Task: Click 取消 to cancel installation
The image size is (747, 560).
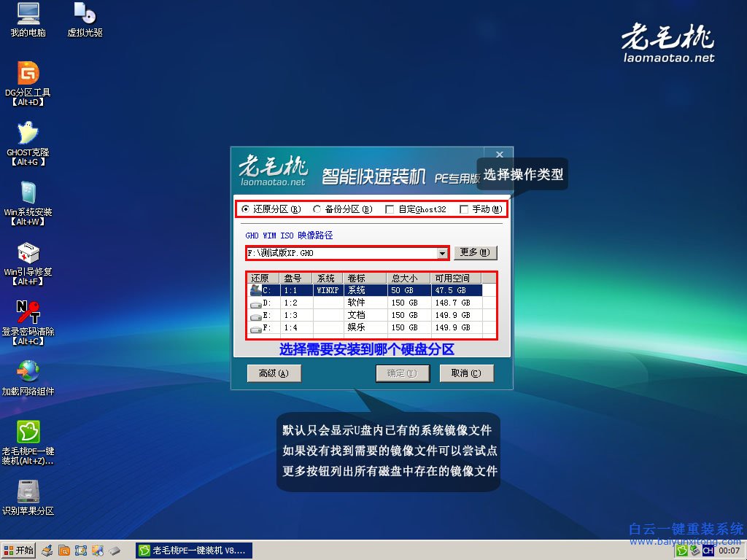Action: tap(467, 373)
